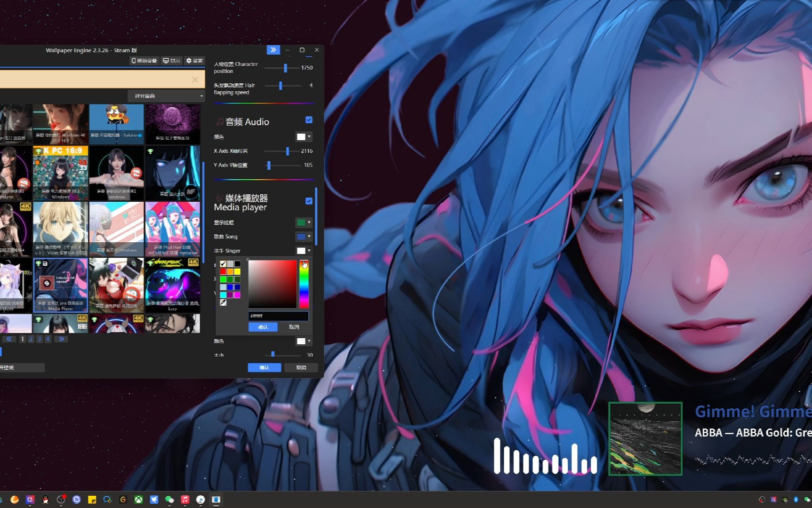This screenshot has width=812, height=508.
Task: Open the 评分最高 sort dropdown
Action: pyautogui.click(x=166, y=96)
